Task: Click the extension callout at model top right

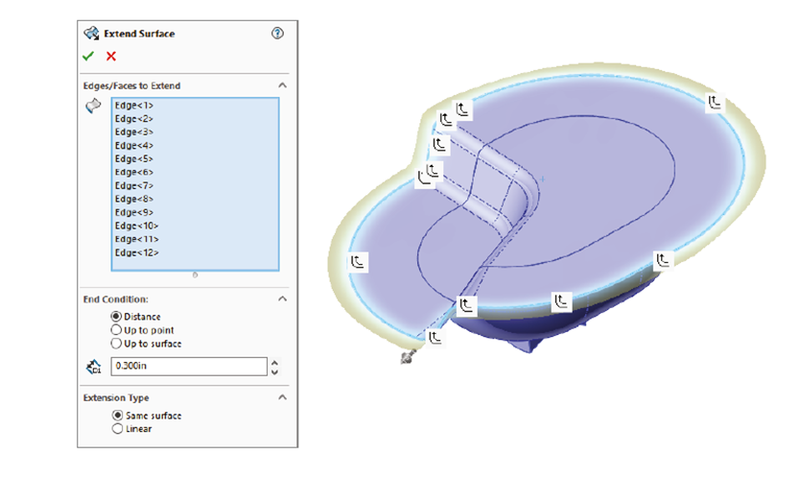Action: (x=715, y=103)
